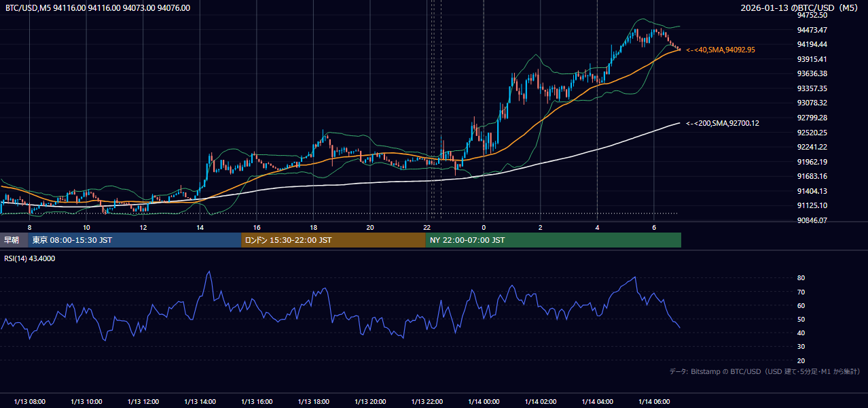Click the 1/14 00:00 time axis label
This screenshot has height=408, width=868.
point(484,402)
